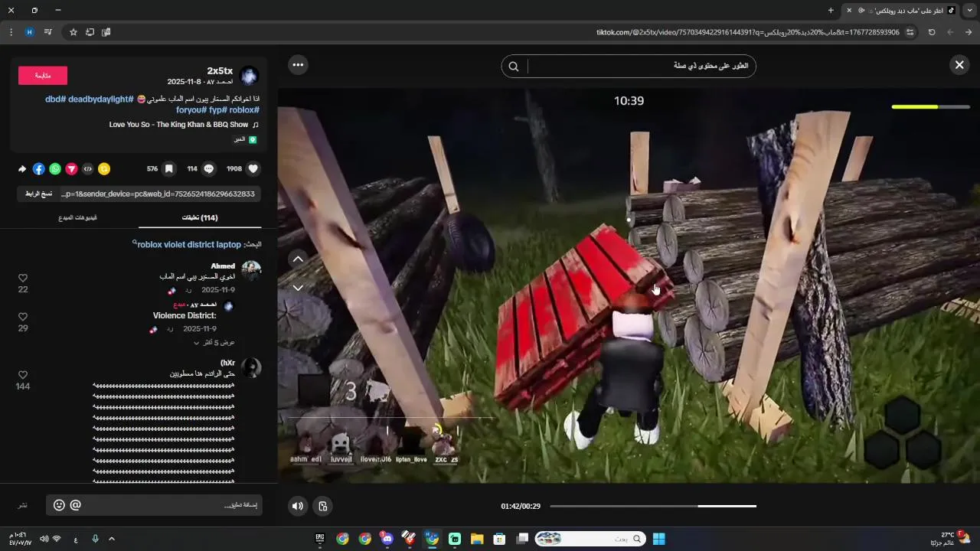Image resolution: width=980 pixels, height=551 pixels.
Task: Open browser profile H avatar
Action: pos(29,32)
